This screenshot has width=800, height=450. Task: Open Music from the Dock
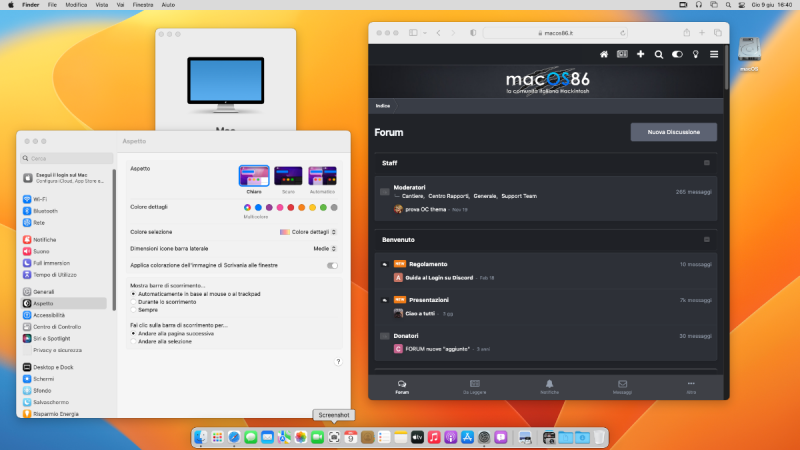pyautogui.click(x=434, y=437)
